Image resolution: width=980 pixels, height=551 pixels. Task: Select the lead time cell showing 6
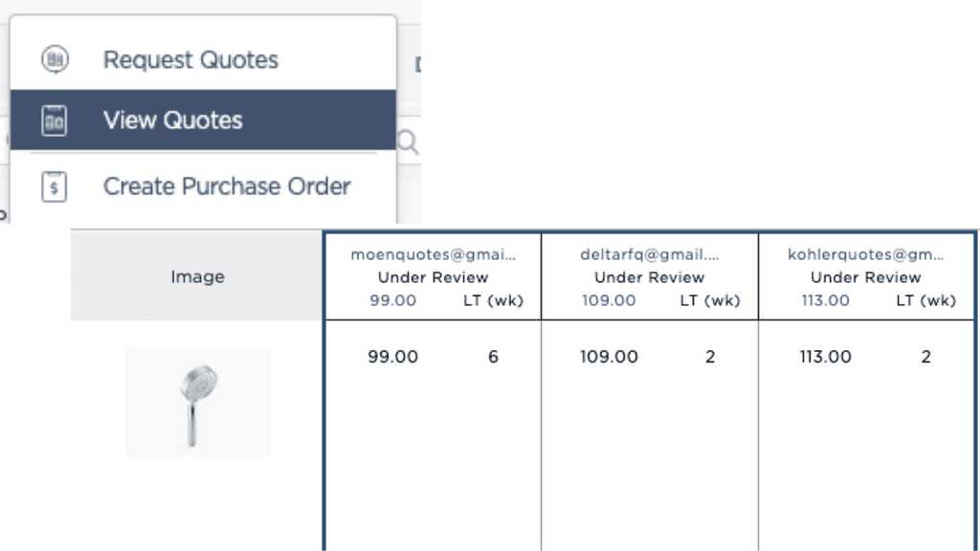[x=494, y=357]
